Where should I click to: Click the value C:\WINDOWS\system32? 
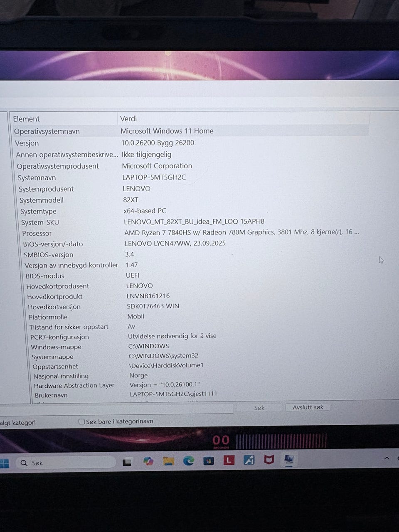pyautogui.click(x=163, y=356)
